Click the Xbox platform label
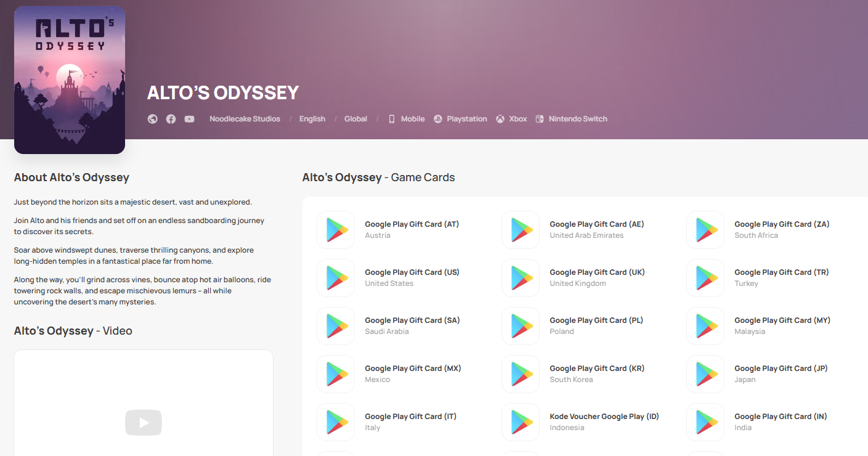 (518, 119)
